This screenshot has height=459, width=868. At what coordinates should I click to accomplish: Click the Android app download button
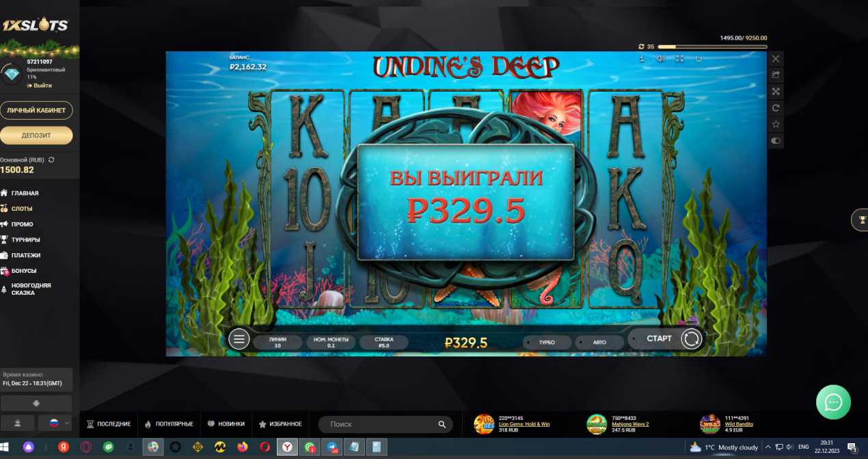[x=36, y=404]
